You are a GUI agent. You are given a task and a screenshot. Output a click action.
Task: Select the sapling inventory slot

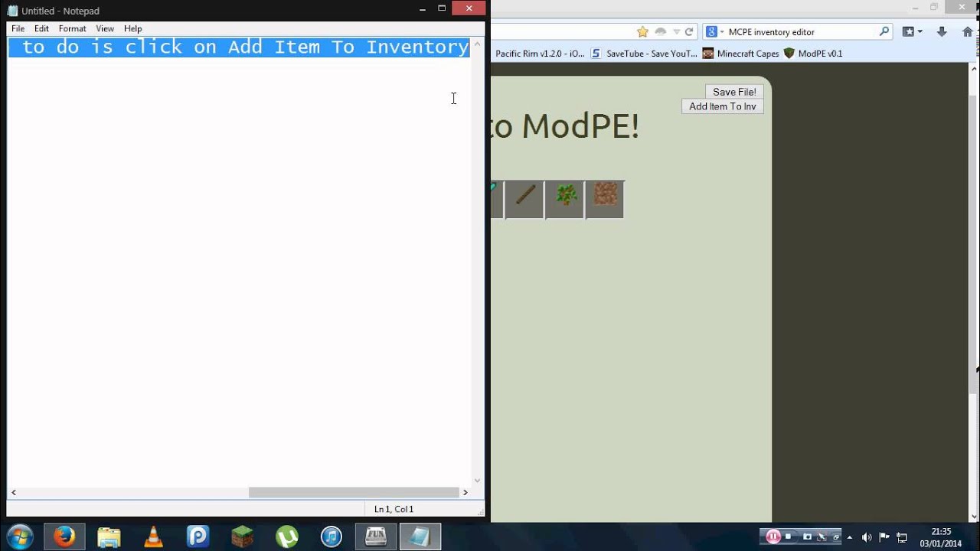point(565,200)
